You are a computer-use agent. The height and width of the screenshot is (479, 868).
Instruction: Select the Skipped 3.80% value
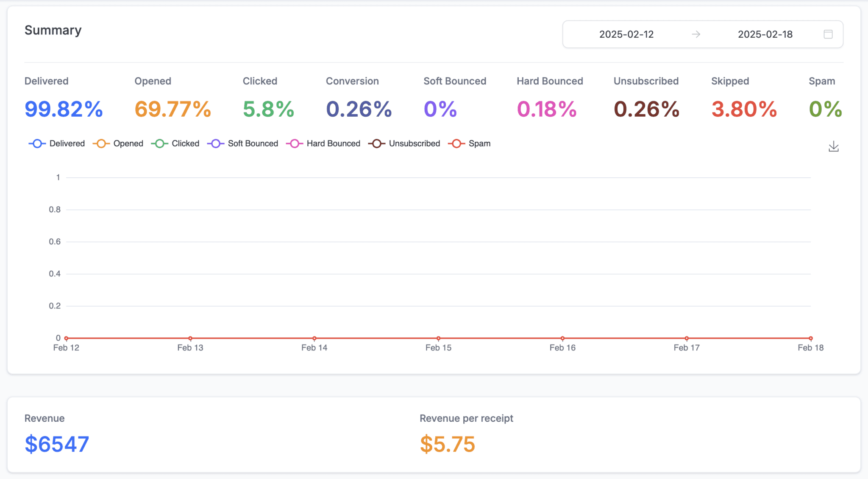pos(744,109)
